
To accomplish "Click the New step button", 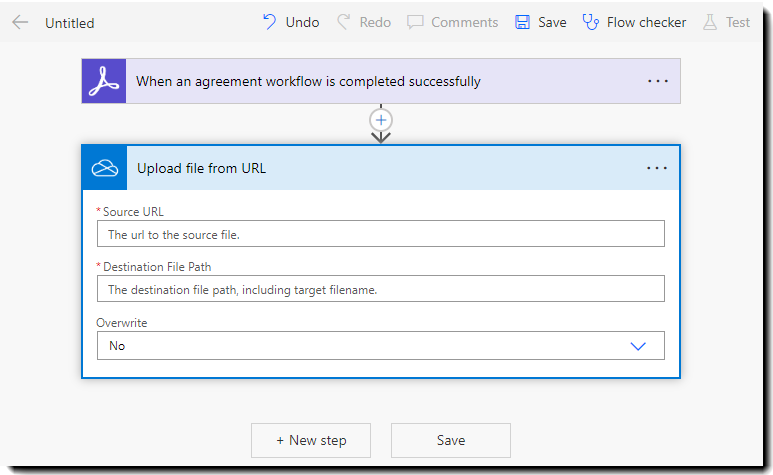I will coord(311,440).
